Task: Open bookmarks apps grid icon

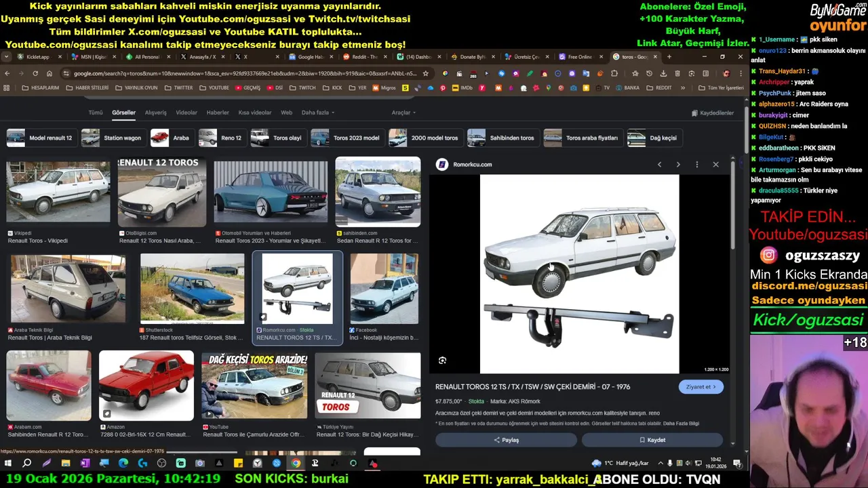Action: tap(7, 87)
